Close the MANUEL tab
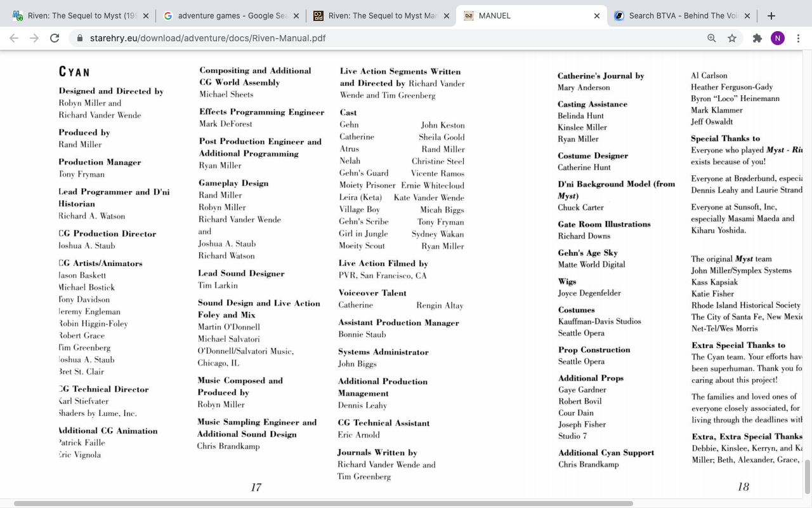Viewport: 812px width, 508px height. (596, 16)
